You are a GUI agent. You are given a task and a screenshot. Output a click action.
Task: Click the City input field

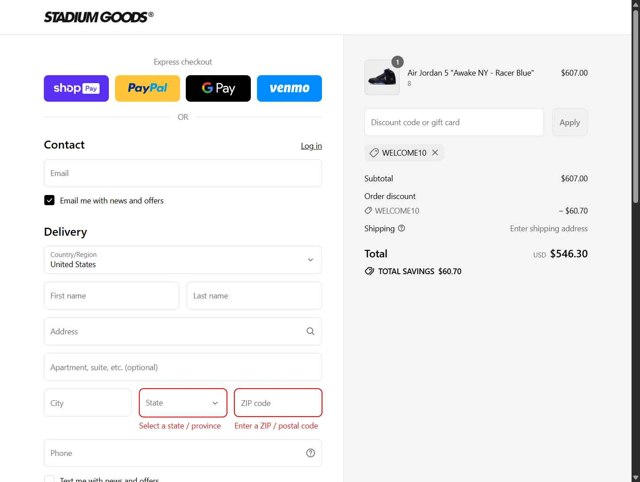coord(88,403)
